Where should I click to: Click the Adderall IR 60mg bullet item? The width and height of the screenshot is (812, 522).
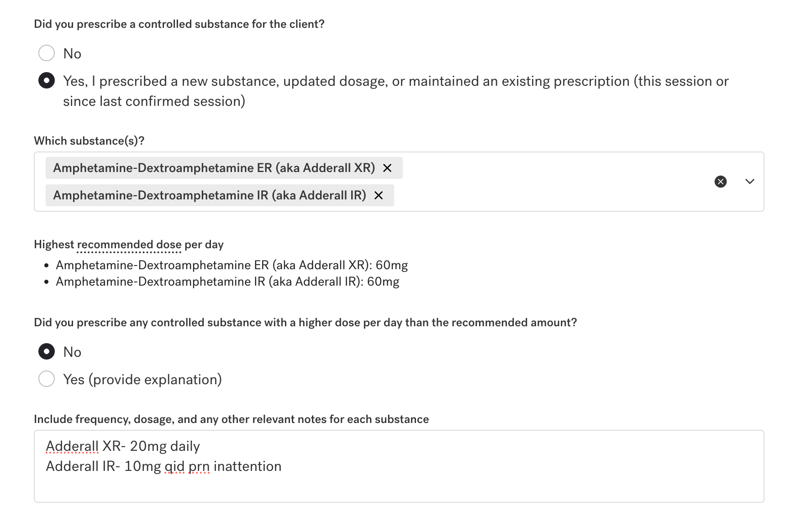[227, 282]
